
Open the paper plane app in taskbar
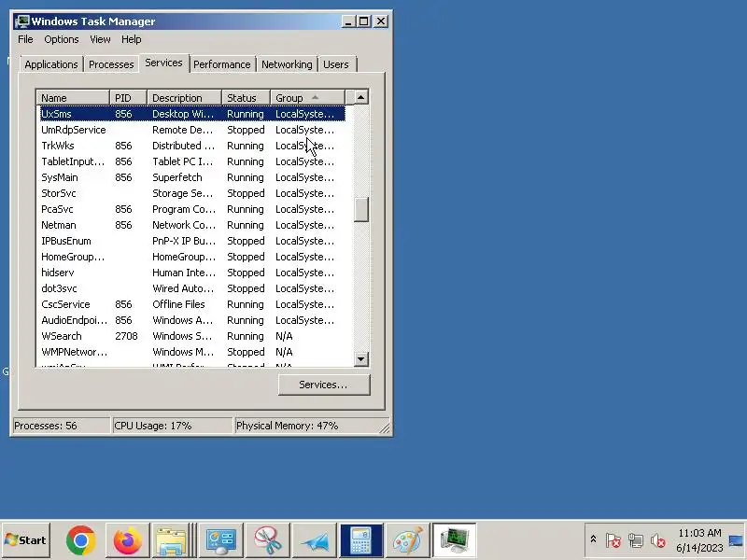point(314,540)
